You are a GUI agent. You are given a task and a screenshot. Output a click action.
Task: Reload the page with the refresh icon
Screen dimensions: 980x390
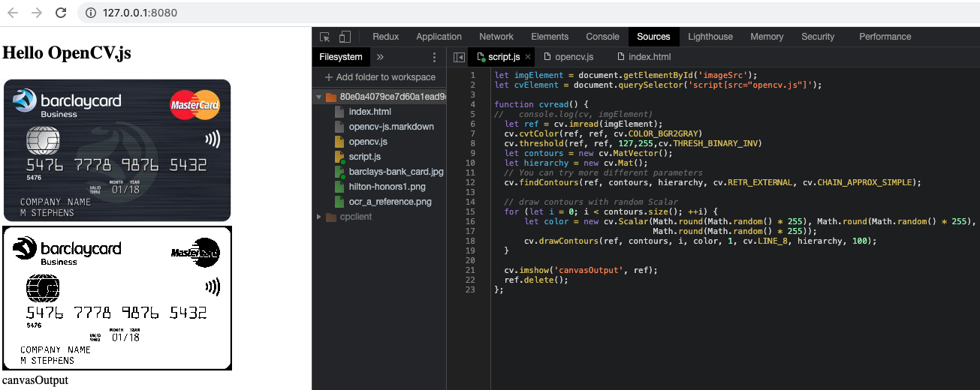pos(61,13)
